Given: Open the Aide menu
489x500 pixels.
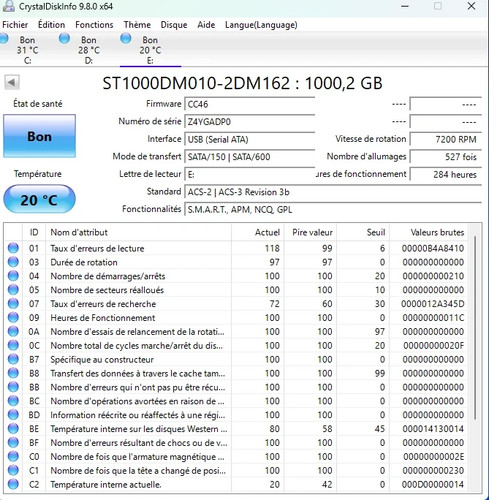Looking at the screenshot, I should (206, 25).
